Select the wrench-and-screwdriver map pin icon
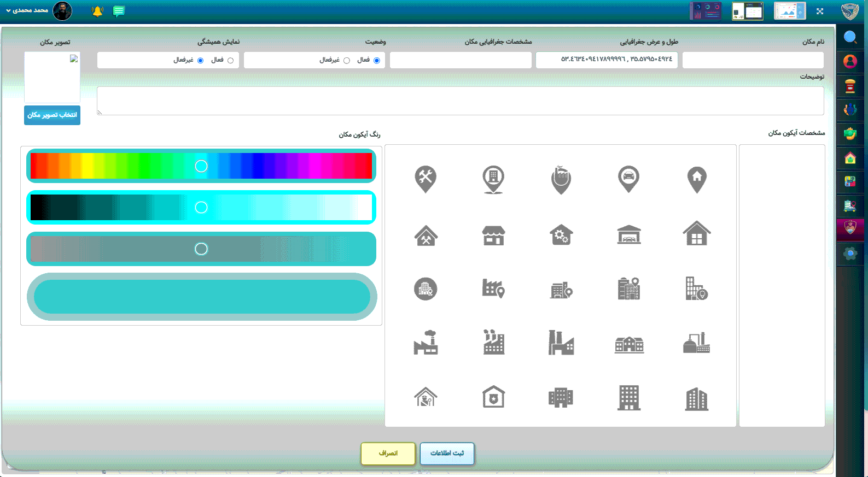This screenshot has height=477, width=868. tap(426, 179)
